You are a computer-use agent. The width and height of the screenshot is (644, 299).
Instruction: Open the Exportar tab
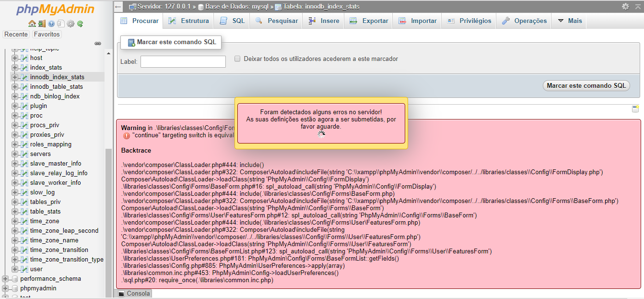[x=369, y=21]
